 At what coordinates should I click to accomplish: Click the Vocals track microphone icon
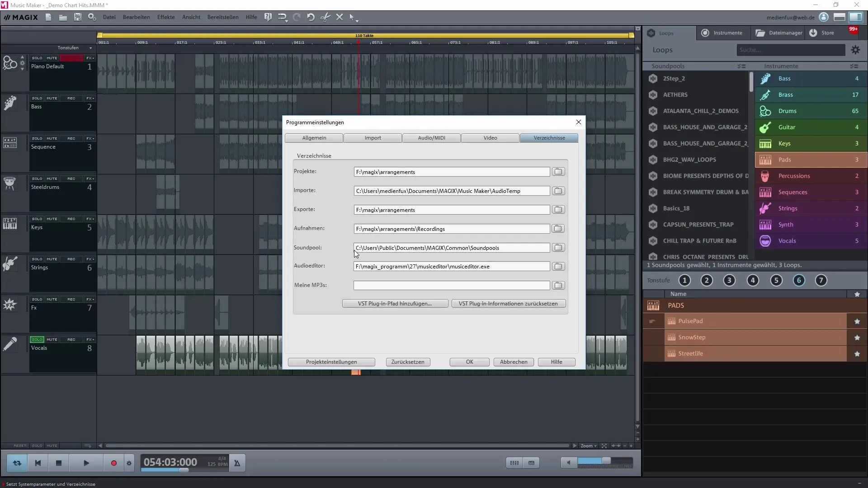pos(10,344)
